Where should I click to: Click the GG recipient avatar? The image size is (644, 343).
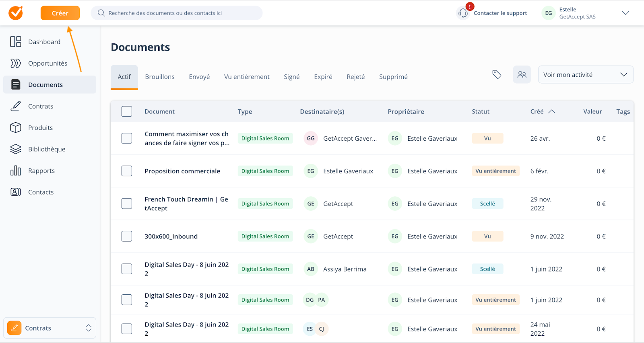pyautogui.click(x=311, y=138)
